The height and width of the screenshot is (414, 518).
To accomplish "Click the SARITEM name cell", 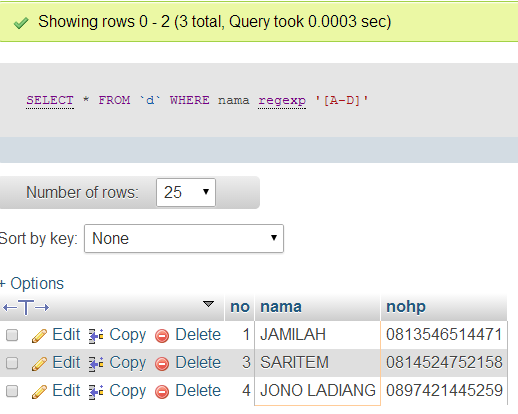I will point(317,363).
